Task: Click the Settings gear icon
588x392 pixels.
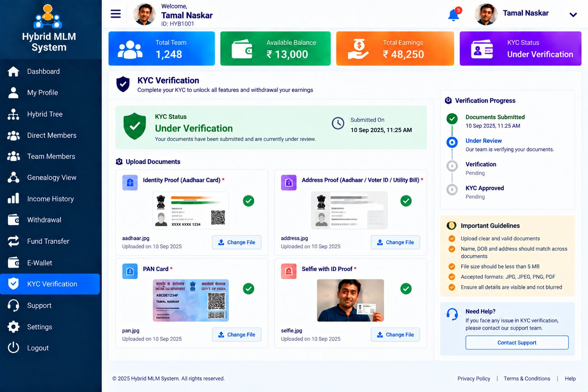Action: [x=13, y=327]
